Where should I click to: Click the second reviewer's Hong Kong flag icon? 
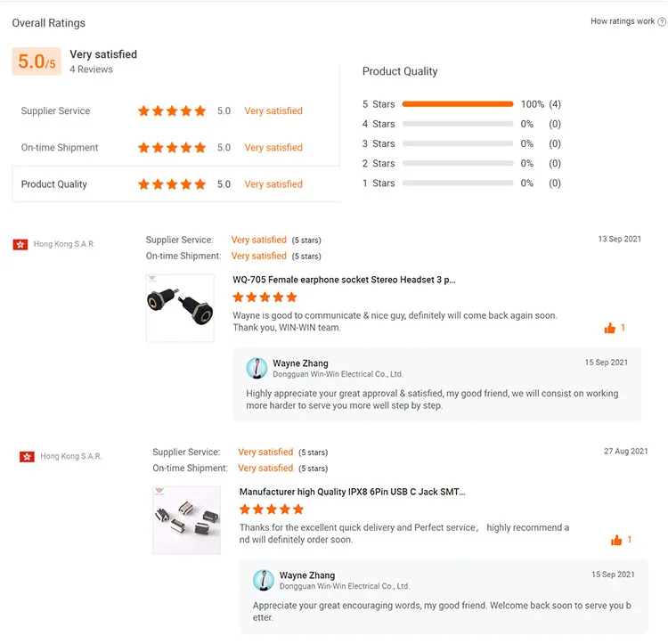tap(27, 456)
